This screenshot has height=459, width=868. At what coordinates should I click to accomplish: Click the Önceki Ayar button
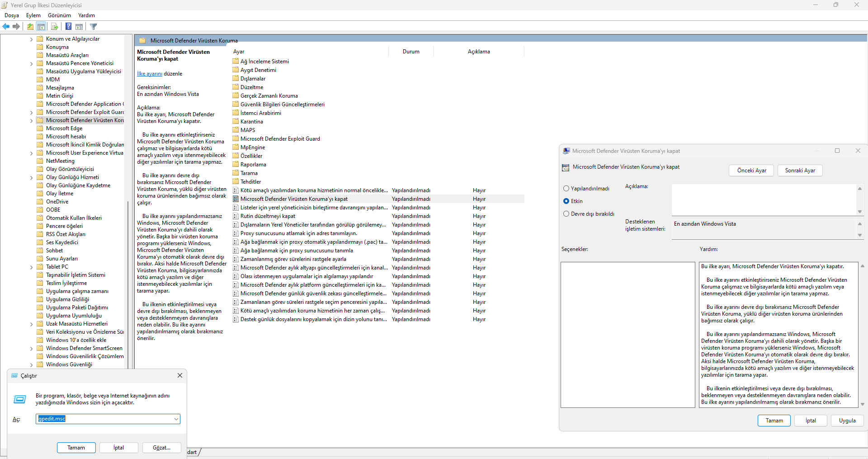[751, 170]
